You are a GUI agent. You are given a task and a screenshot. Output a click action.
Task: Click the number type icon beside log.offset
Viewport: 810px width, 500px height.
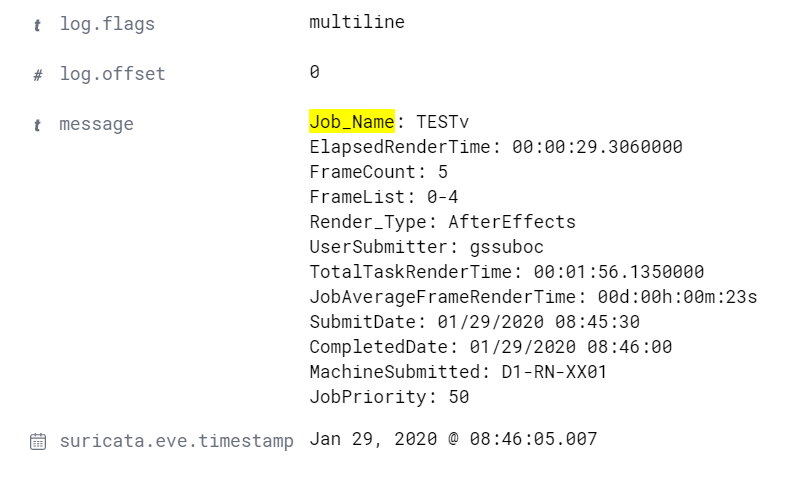[x=38, y=75]
